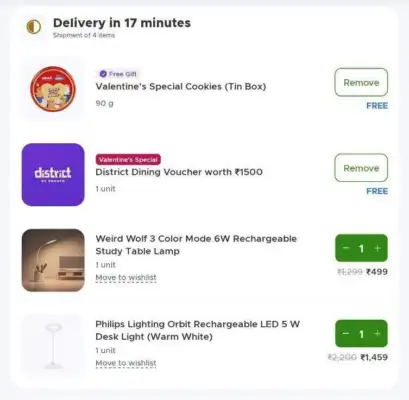This screenshot has height=400, width=409.
Task: Decrease Philips desk light quantity with minus
Action: (346, 334)
